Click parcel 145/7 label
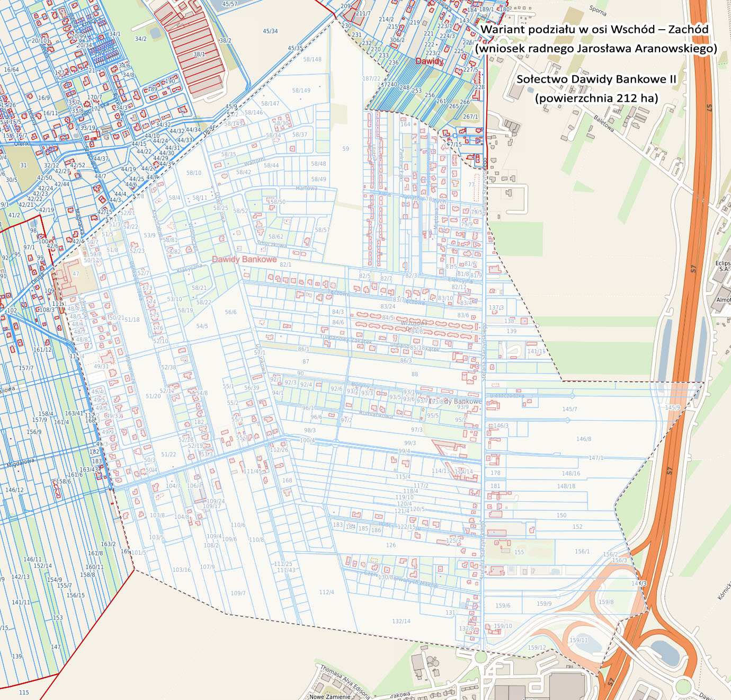The width and height of the screenshot is (731, 700). point(569,410)
